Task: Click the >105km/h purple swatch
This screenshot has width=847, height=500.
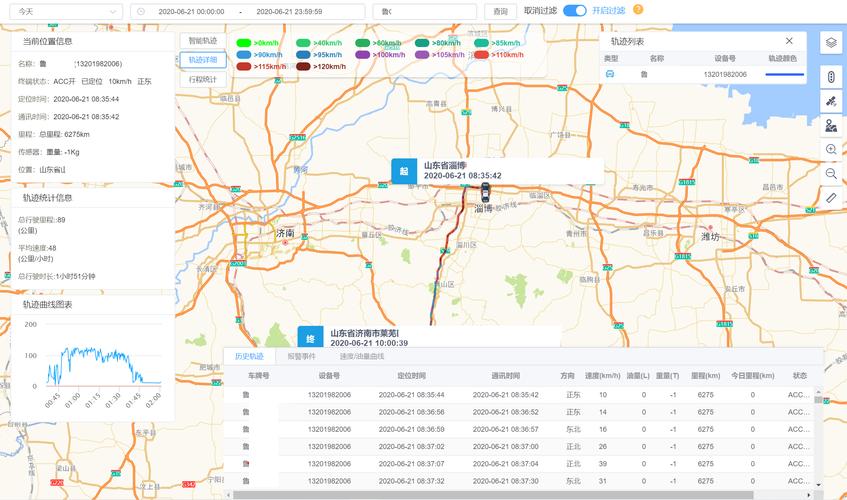Action: point(422,55)
